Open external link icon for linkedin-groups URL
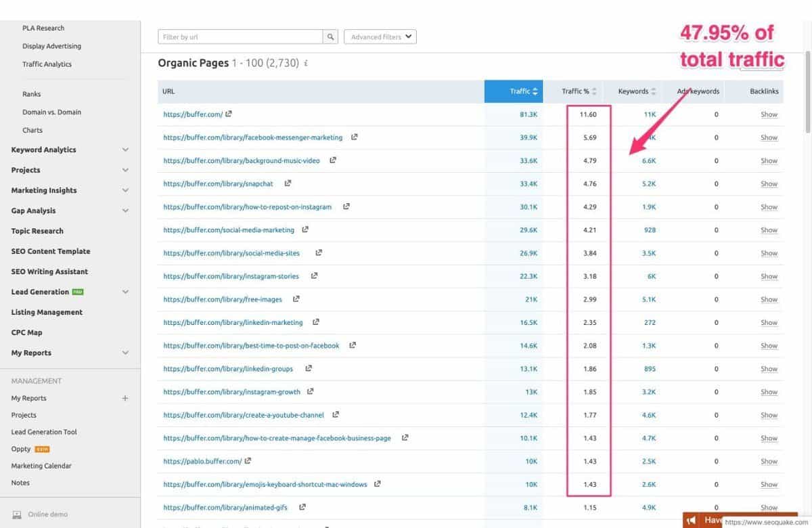The width and height of the screenshot is (812, 528). 309,368
